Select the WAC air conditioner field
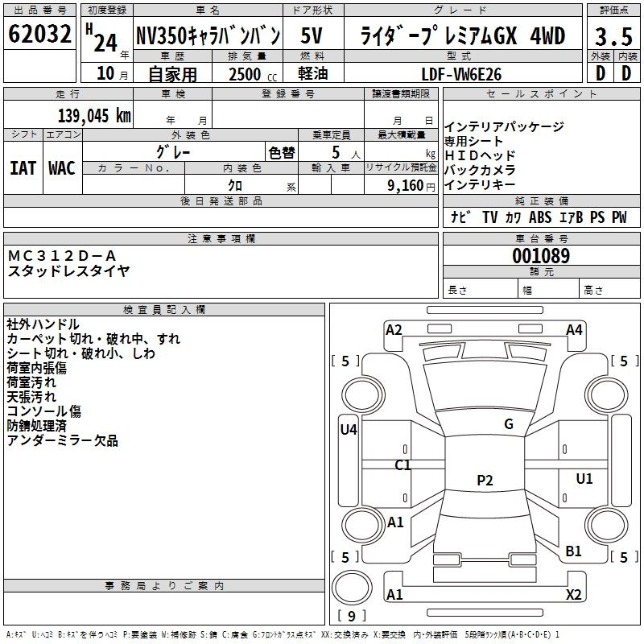The width and height of the screenshot is (644, 644). [x=61, y=168]
